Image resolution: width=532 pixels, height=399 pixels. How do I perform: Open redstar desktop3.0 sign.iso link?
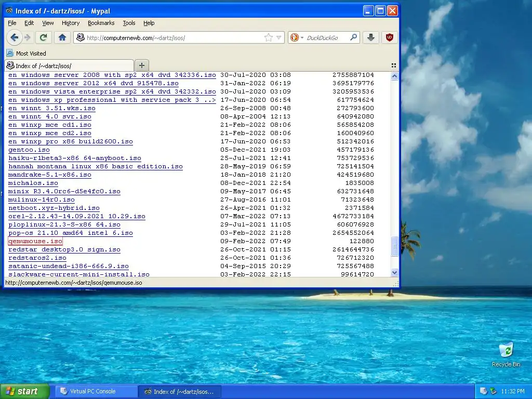pyautogui.click(x=64, y=249)
